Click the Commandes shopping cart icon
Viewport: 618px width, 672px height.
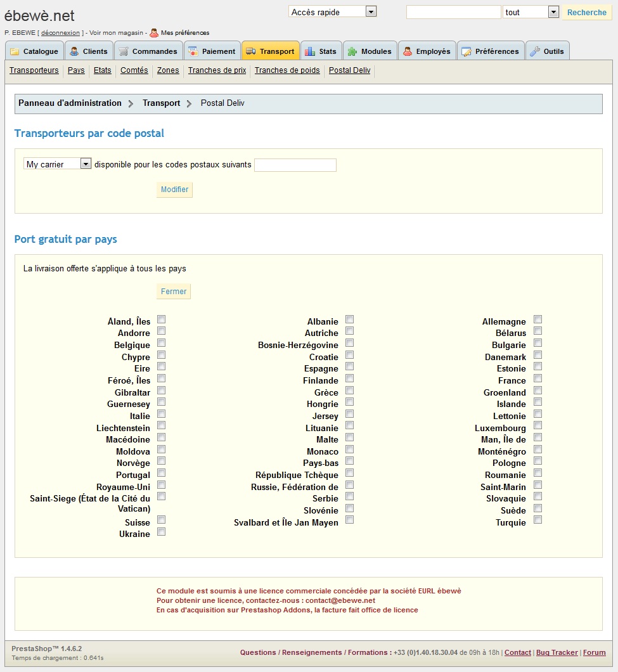click(124, 51)
